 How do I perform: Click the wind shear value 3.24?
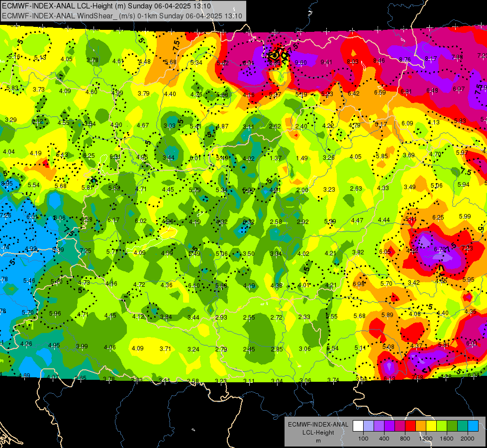[x=193, y=349]
